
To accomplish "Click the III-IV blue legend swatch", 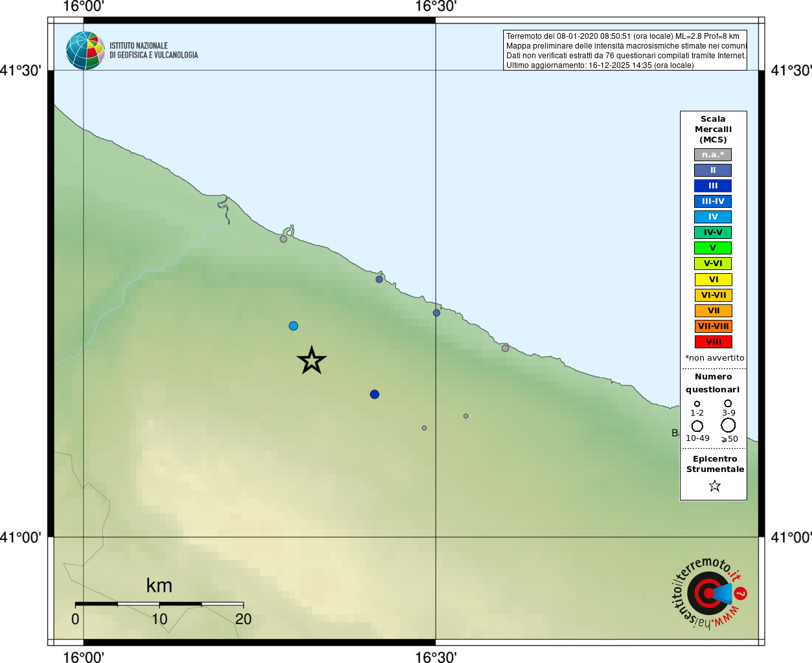I will coord(713,201).
